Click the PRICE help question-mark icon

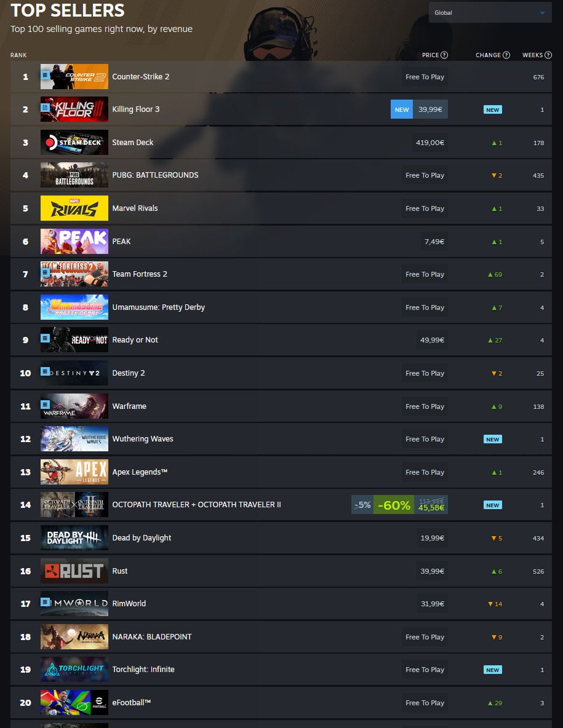tap(444, 55)
